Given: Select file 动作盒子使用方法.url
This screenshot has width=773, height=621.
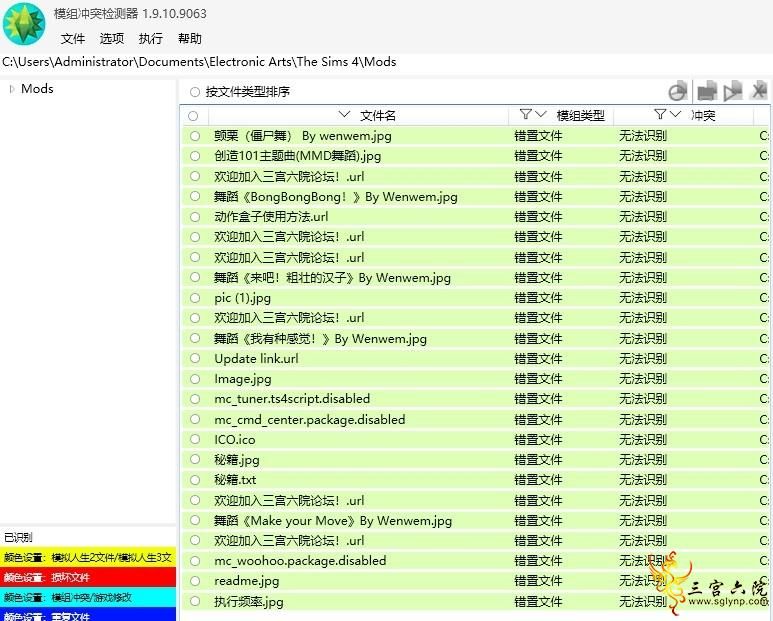Looking at the screenshot, I should click(271, 217).
